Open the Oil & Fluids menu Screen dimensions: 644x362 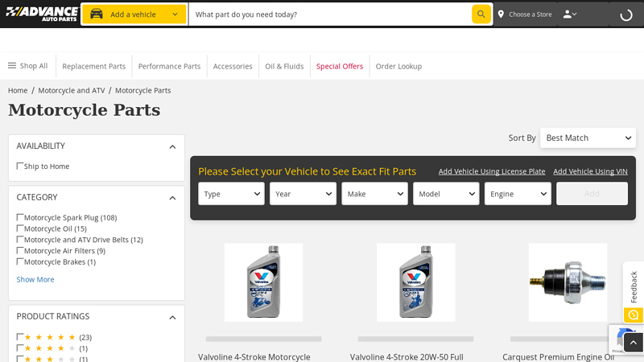coord(284,66)
